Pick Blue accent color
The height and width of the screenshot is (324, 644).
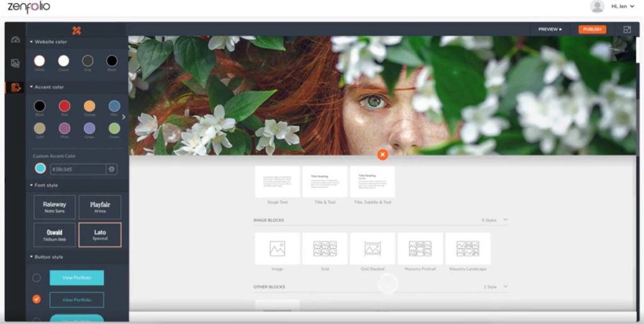[x=114, y=106]
